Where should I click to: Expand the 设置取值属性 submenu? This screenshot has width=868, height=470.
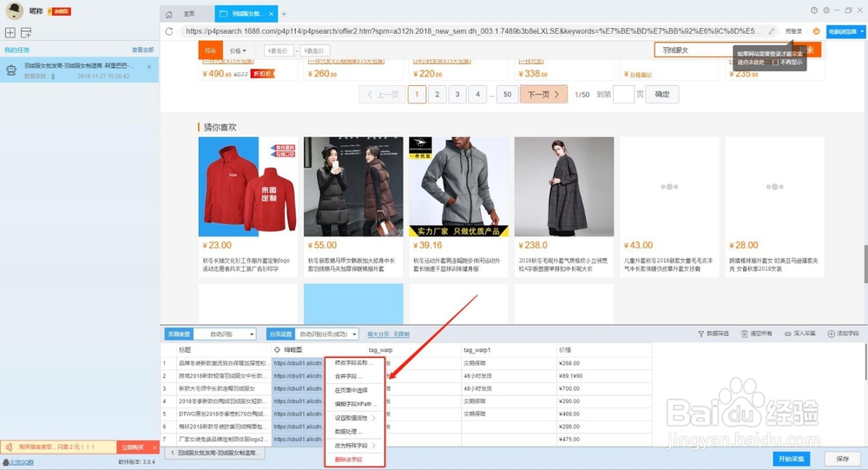point(354,418)
